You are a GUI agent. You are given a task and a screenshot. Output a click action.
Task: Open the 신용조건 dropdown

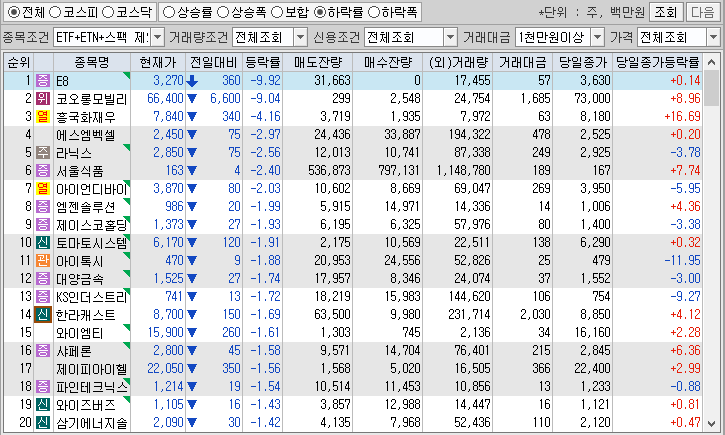pos(450,37)
